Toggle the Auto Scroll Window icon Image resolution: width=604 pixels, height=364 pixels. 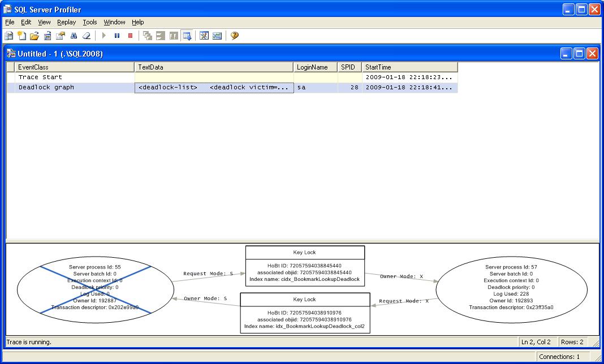coord(187,36)
